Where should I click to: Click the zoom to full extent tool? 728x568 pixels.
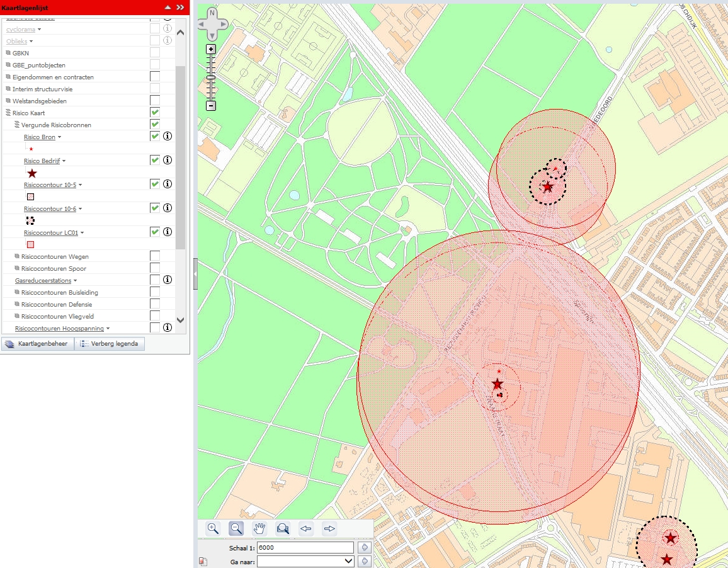point(283,528)
